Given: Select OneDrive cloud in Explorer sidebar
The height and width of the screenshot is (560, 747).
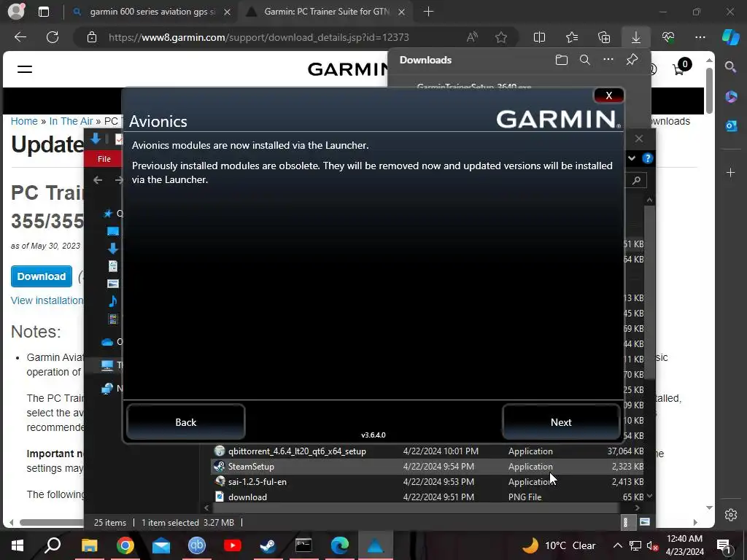Looking at the screenshot, I should (x=108, y=342).
